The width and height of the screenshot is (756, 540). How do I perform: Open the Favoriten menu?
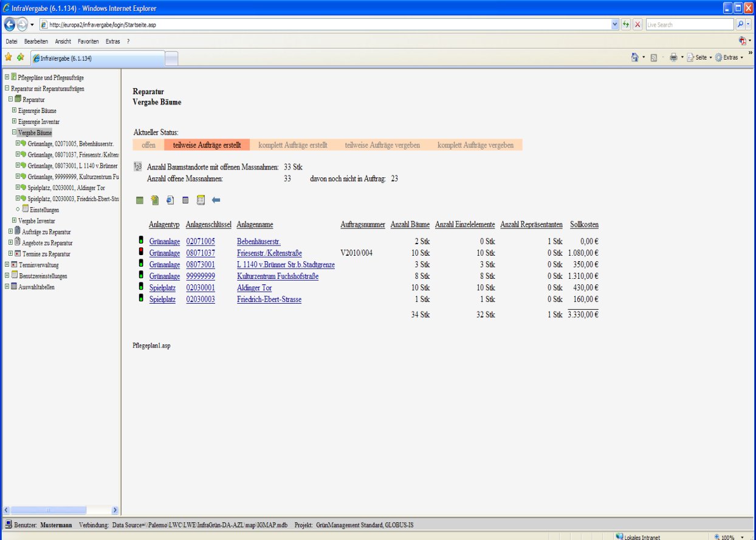88,41
